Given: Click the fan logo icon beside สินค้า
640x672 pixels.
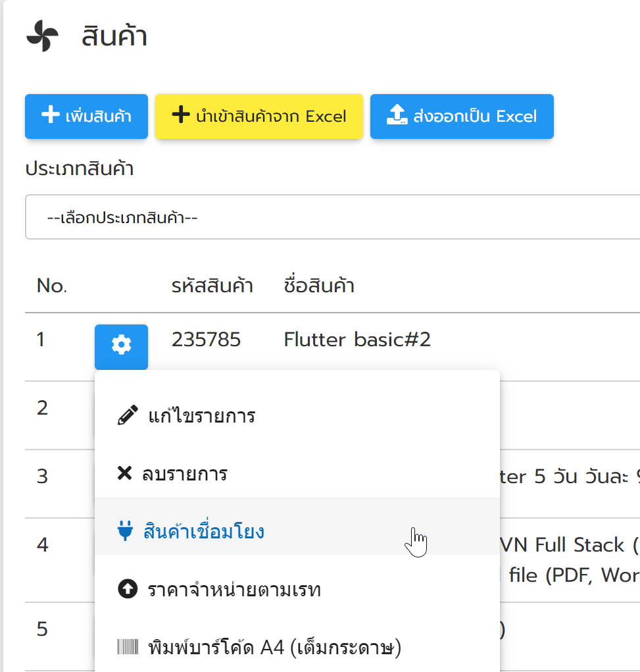Looking at the screenshot, I should [42, 36].
